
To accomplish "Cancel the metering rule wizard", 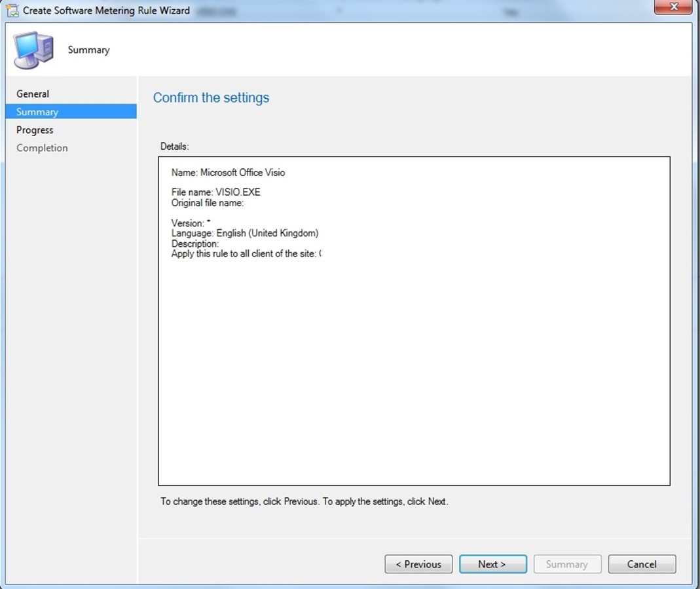I will coord(642,564).
